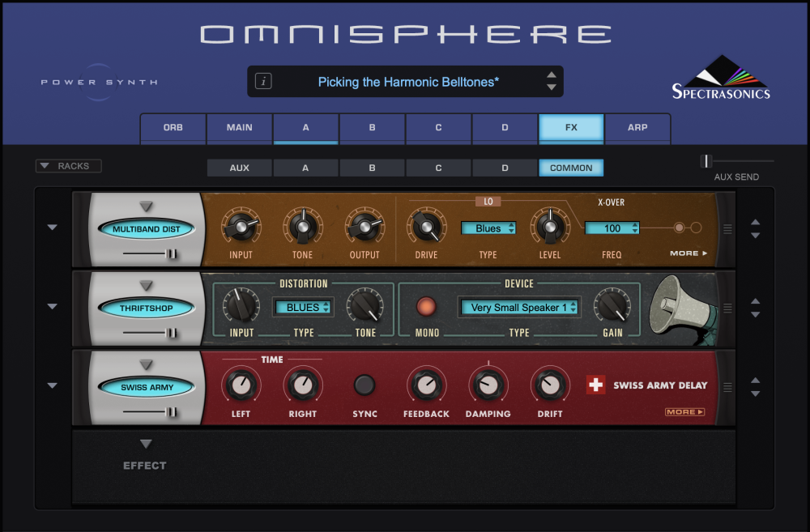Click MORE on Multiband Dist
Screen dimensions: 810x532
688,253
